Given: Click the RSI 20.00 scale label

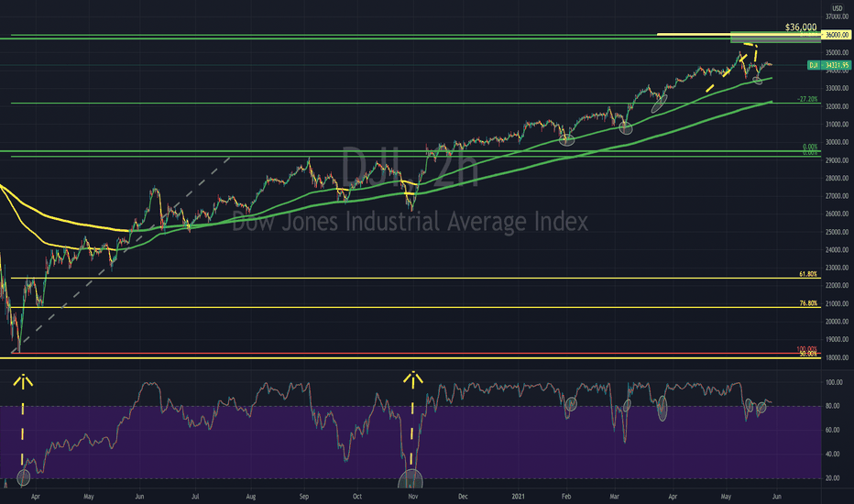Looking at the screenshot, I should (833, 478).
